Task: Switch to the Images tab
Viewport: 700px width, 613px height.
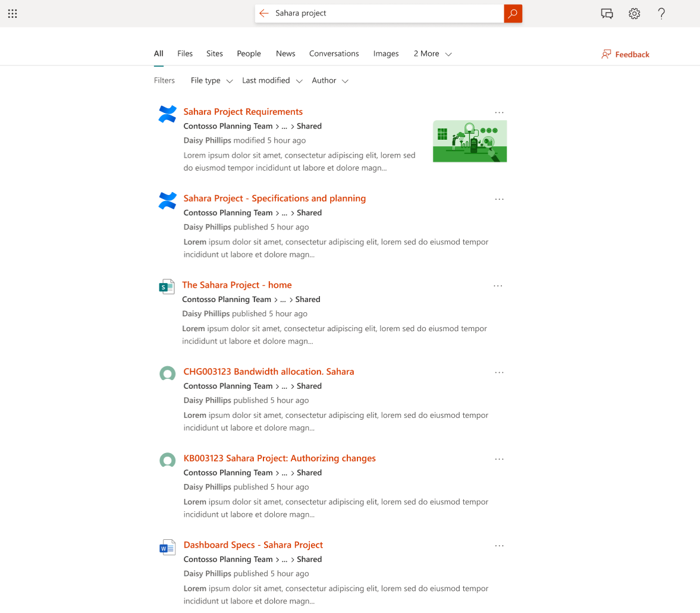Action: (386, 54)
